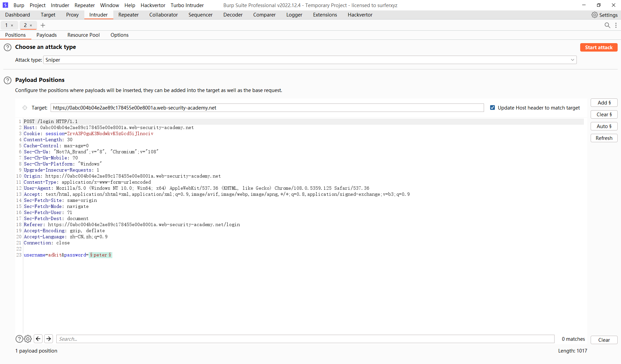Switch to the Logger tab
The height and width of the screenshot is (364, 621).
294,15
